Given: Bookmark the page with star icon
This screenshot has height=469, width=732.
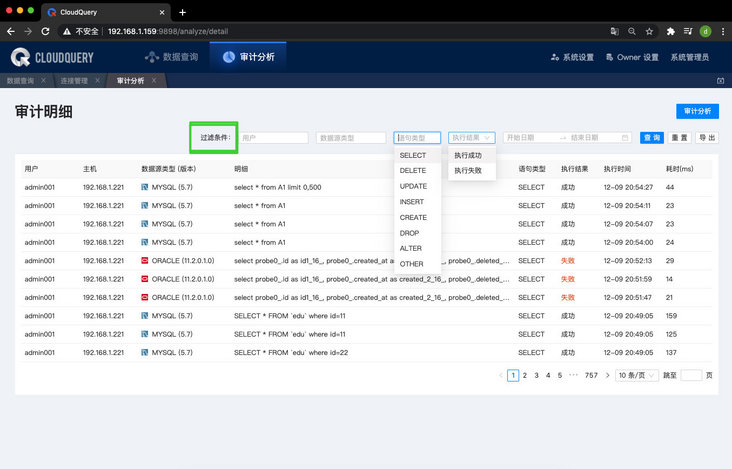Looking at the screenshot, I should point(649,31).
